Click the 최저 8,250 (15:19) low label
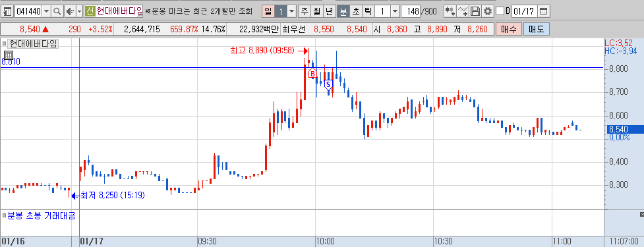The width and height of the screenshot is (644, 247). click(112, 196)
